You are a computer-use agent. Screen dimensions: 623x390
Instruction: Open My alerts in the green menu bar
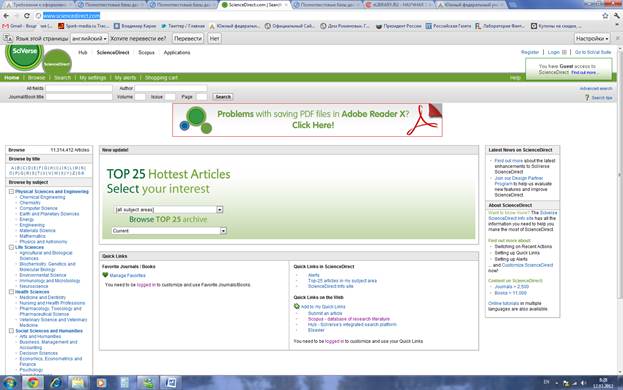125,77
